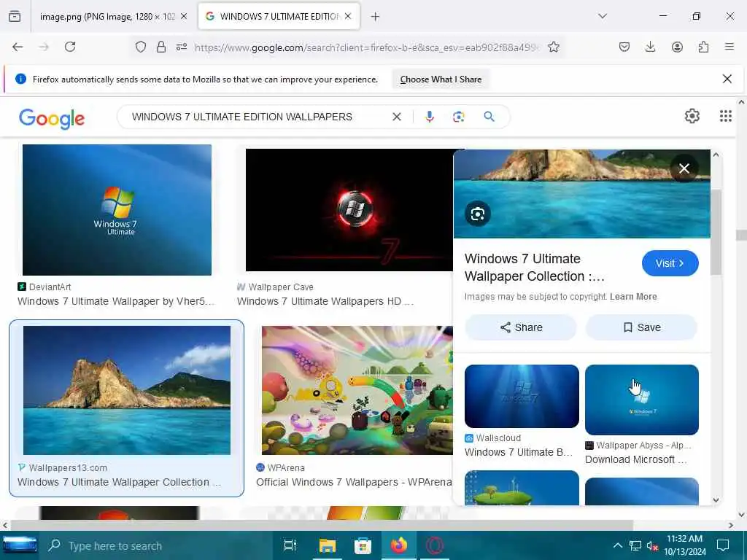Image resolution: width=747 pixels, height=560 pixels.
Task: Open Windows 7 Ultimate Wallpaper Collection title
Action: pos(535,268)
